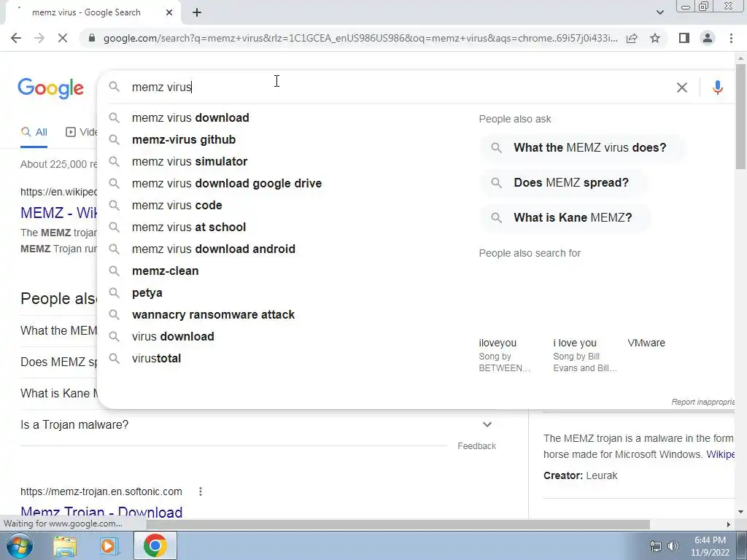The image size is (747, 560).
Task: Open the Windows Start menu
Action: 19,545
